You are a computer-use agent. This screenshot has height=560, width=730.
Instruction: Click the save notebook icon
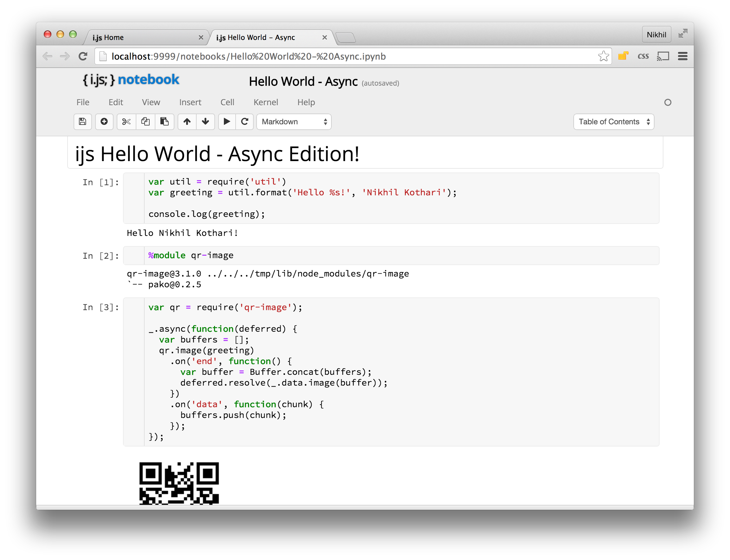[x=82, y=122]
